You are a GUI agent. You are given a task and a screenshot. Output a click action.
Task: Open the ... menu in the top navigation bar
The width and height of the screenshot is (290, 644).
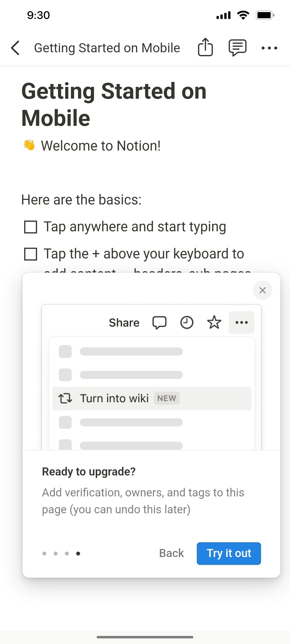270,48
